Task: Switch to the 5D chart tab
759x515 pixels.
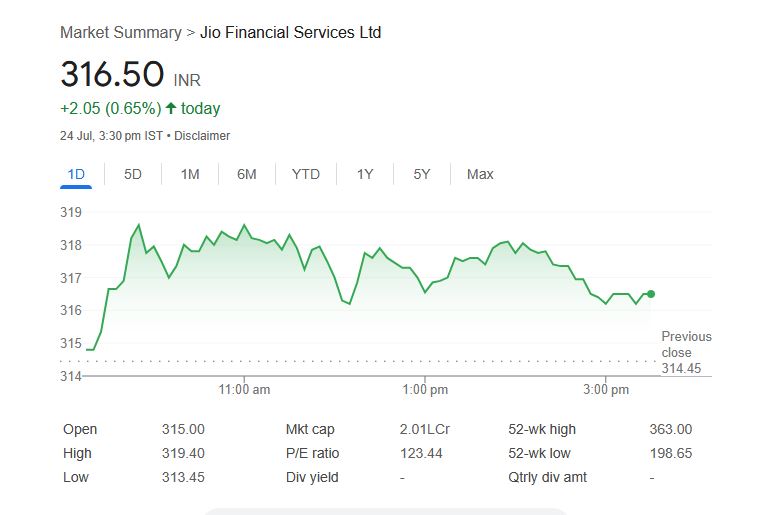Action: [x=133, y=174]
